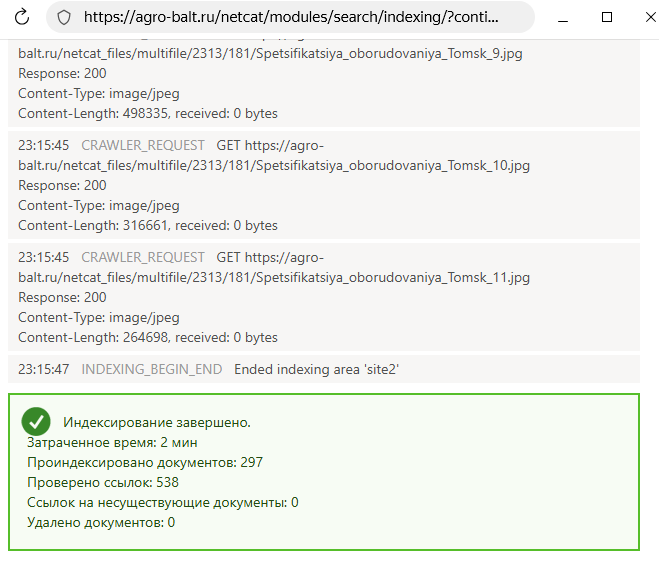Select the text 'Индексирование завершено.'
The image size is (659, 576).
click(157, 422)
